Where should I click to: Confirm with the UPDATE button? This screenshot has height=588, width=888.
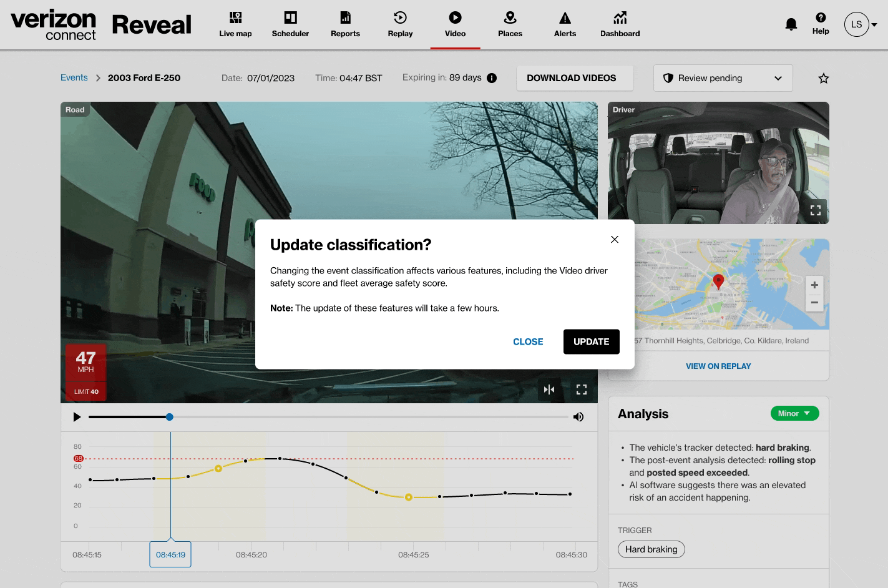coord(591,341)
